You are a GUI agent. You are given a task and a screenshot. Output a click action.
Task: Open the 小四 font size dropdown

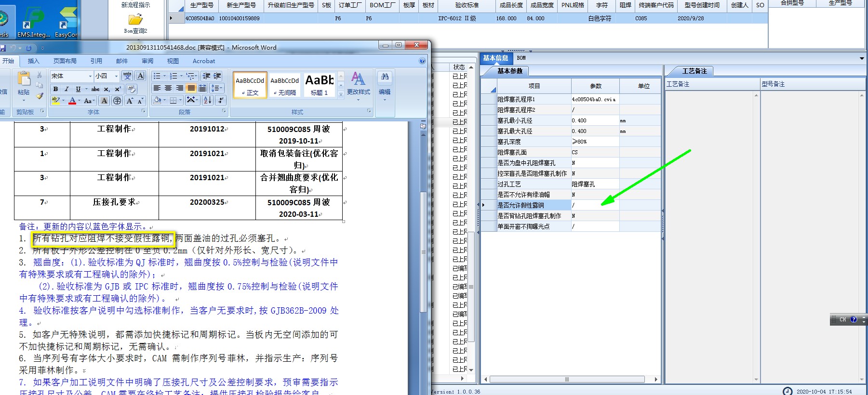pos(116,76)
